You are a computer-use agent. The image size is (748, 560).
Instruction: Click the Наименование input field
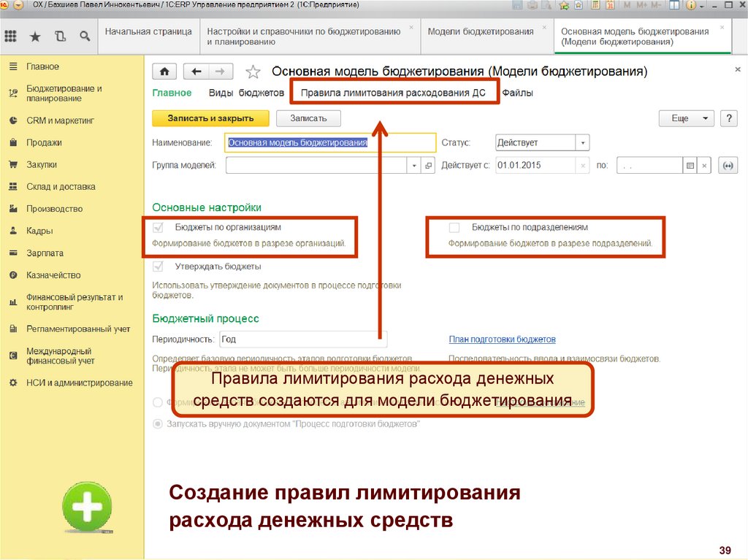pos(330,142)
